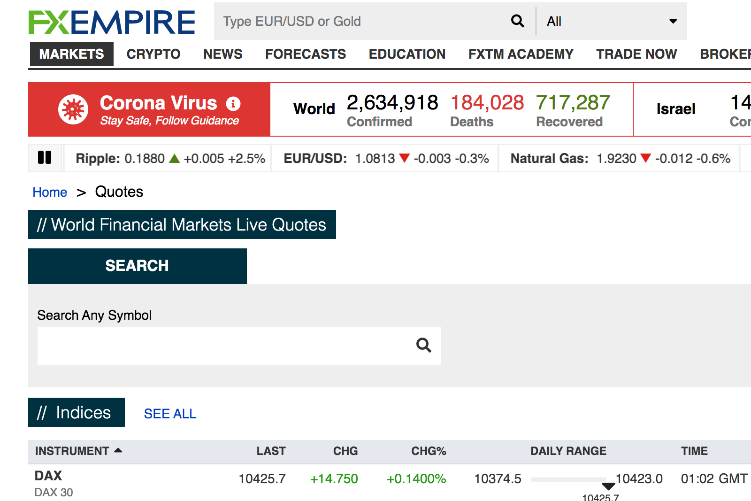Open the TRADE NOW menu
Viewport: 751px width, 501px height.
pos(637,54)
